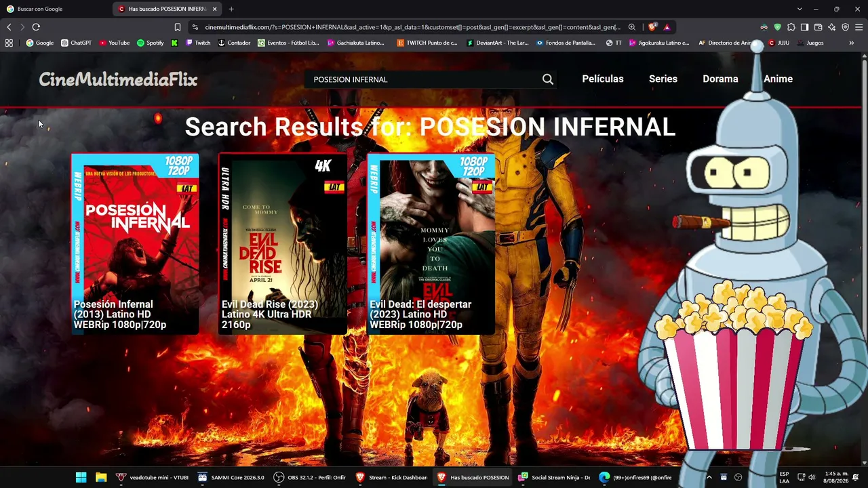
Task: Open the taskbar clock showing 1:45 a. m.
Action: [836, 477]
